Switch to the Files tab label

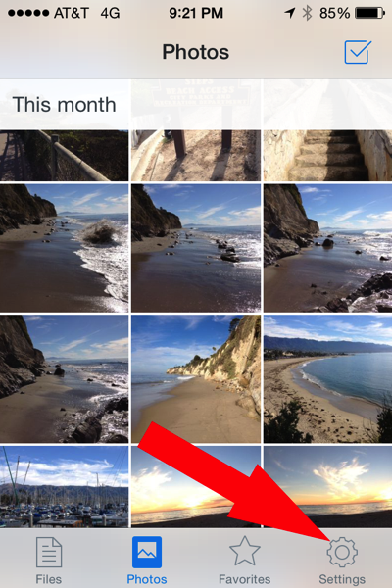[49, 579]
